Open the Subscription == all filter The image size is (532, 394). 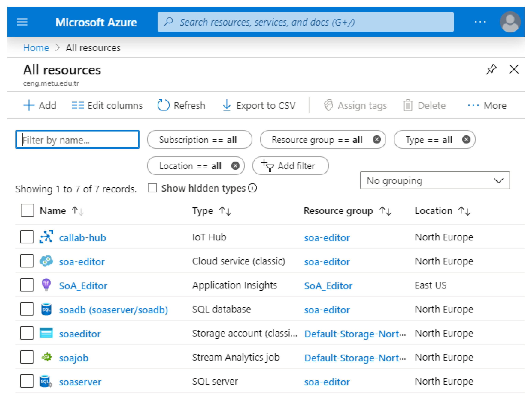200,139
